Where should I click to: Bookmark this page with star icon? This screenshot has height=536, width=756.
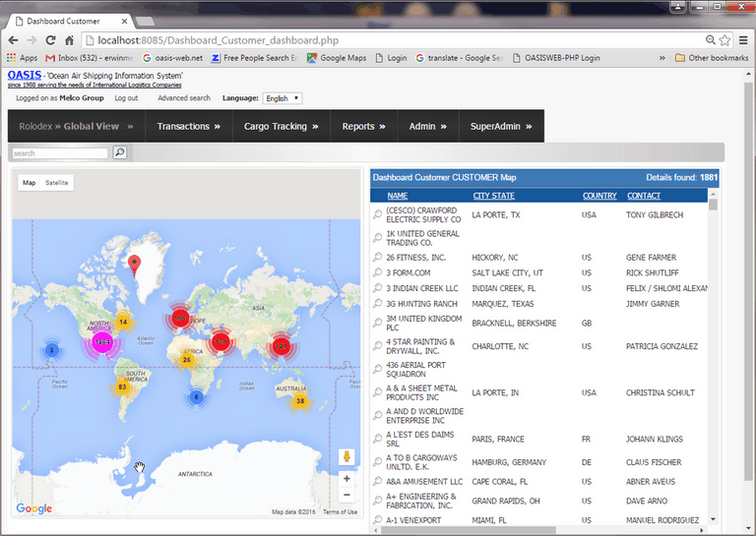coord(724,40)
